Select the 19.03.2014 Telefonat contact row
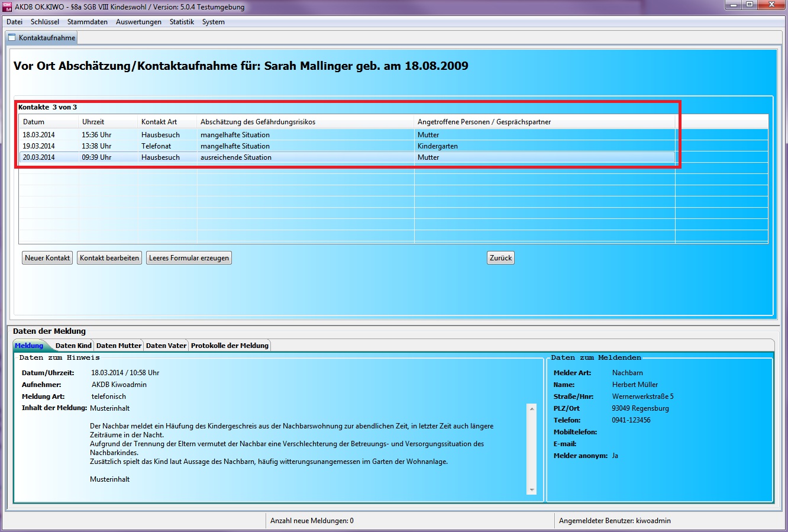788x532 pixels. [x=237, y=146]
